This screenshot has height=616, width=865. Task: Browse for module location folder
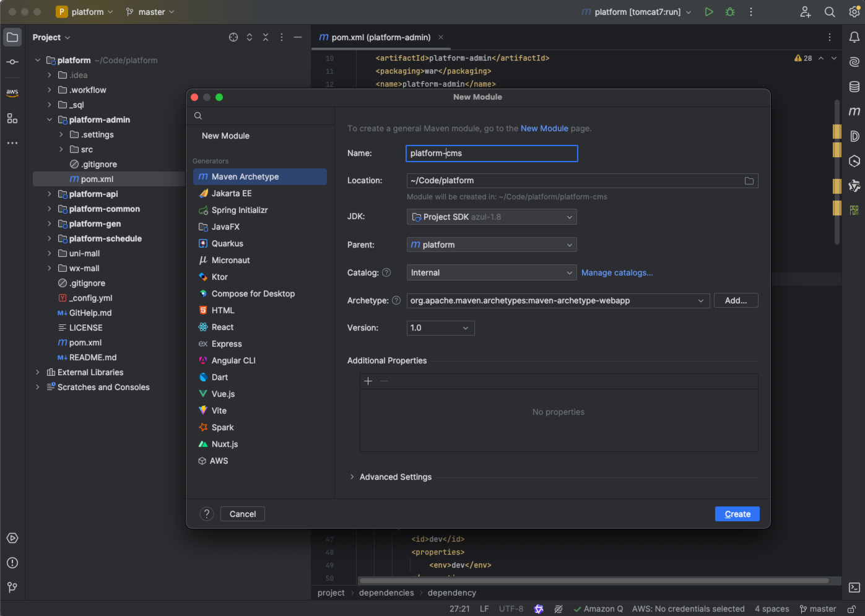(749, 181)
